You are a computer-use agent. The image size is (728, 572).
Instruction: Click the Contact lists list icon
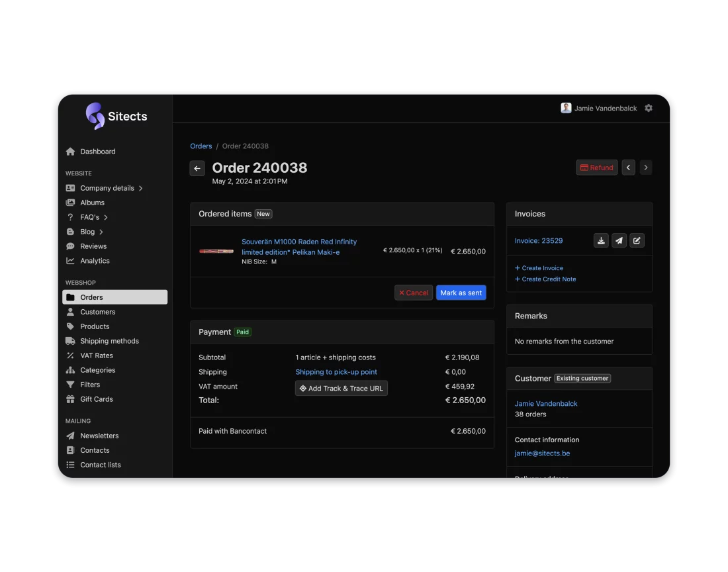[x=70, y=465]
